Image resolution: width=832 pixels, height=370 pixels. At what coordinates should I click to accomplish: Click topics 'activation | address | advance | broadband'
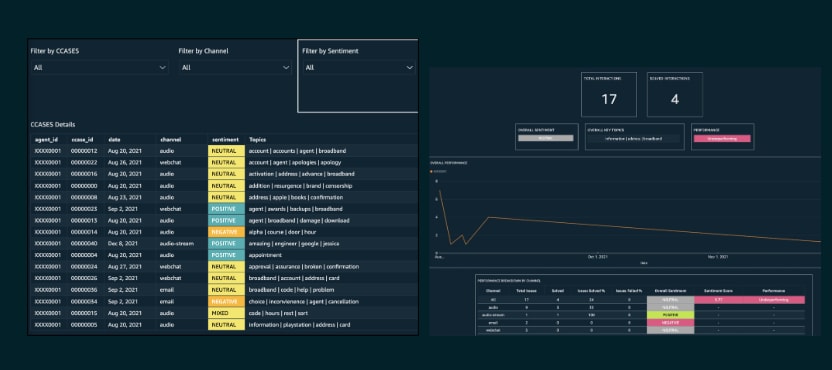click(301, 174)
